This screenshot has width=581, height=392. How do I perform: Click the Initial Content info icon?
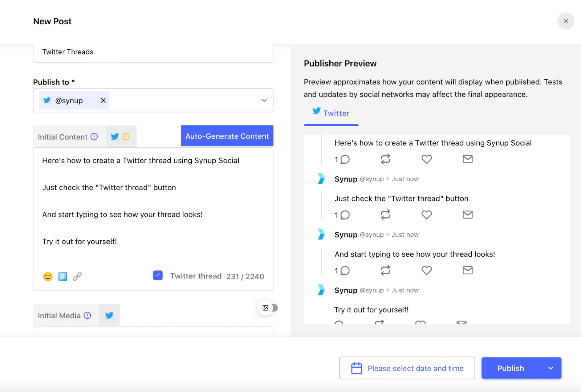(x=94, y=137)
